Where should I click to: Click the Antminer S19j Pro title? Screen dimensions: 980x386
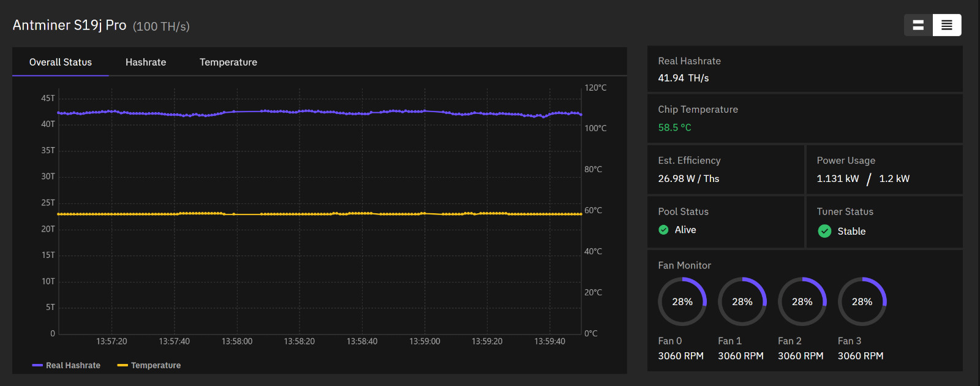pyautogui.click(x=69, y=25)
